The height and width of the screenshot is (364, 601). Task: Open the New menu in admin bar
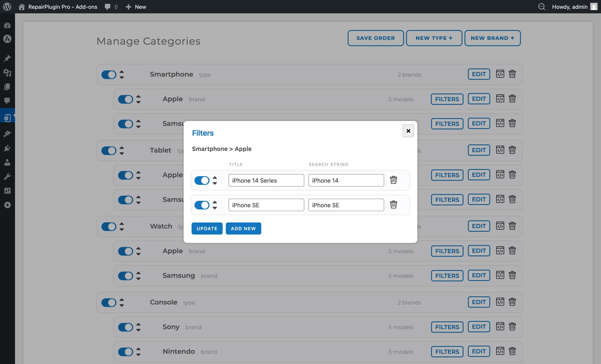tap(136, 7)
